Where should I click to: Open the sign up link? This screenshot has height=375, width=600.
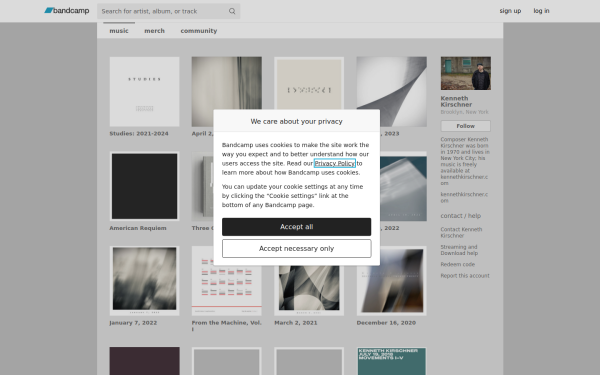(510, 11)
